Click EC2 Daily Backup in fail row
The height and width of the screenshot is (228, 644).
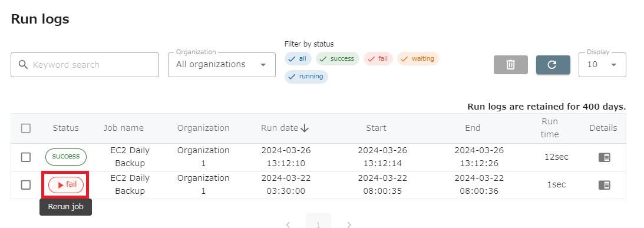point(130,185)
